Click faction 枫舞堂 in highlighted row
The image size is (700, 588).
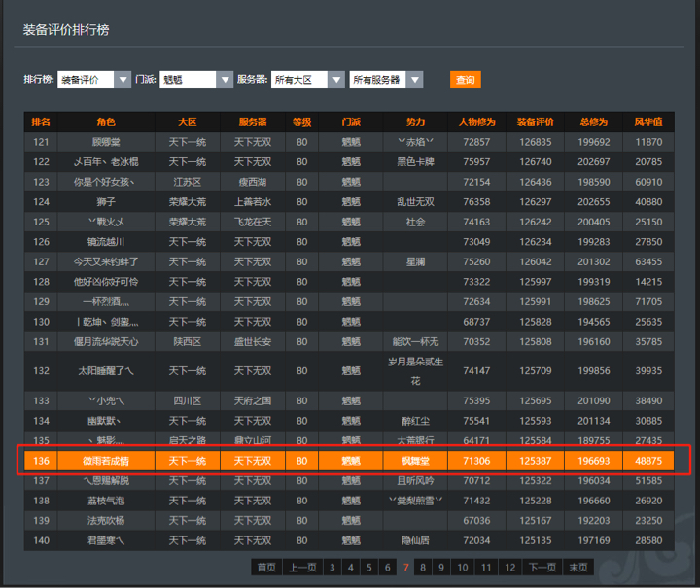pyautogui.click(x=415, y=461)
